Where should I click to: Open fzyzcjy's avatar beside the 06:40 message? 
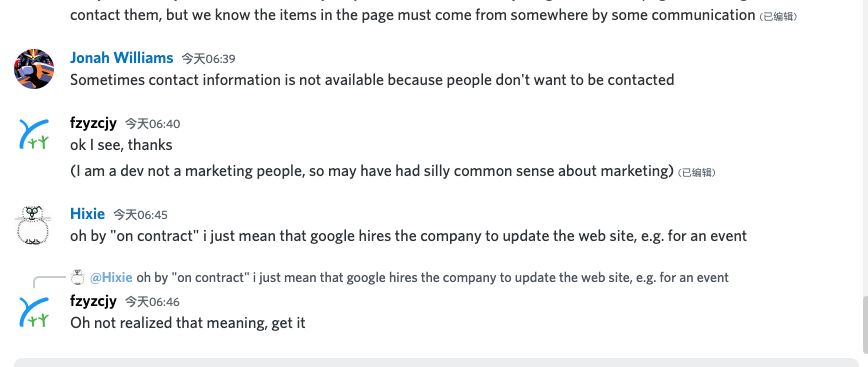[34, 134]
